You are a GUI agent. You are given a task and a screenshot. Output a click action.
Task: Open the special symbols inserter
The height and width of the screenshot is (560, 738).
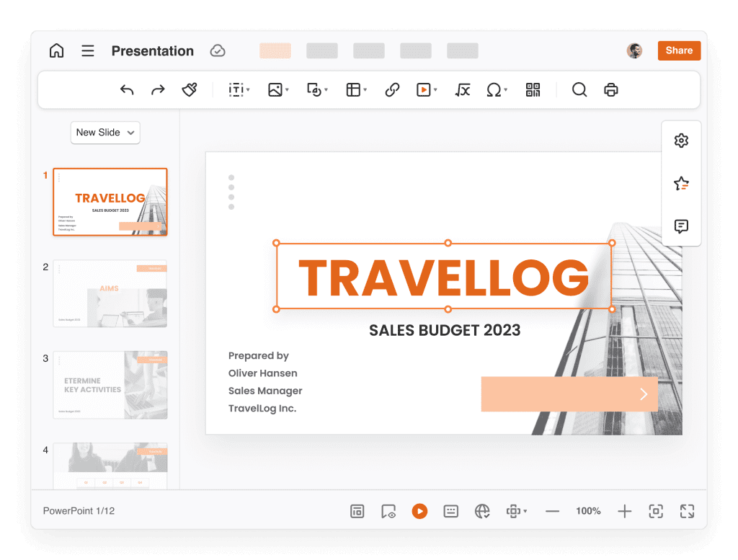(494, 89)
